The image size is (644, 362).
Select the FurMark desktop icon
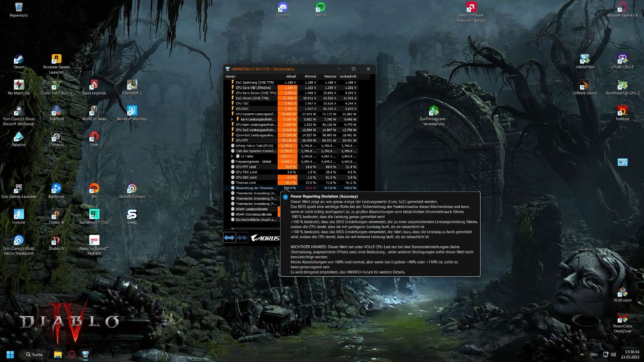(x=622, y=113)
